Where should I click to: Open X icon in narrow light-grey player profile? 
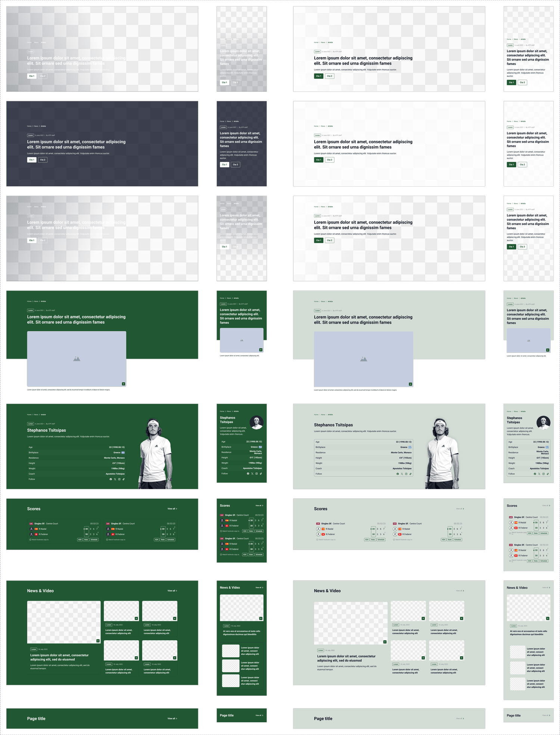[539, 474]
